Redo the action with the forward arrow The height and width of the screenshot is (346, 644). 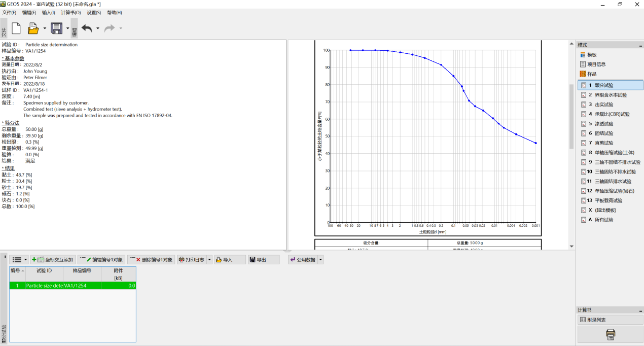coord(110,28)
